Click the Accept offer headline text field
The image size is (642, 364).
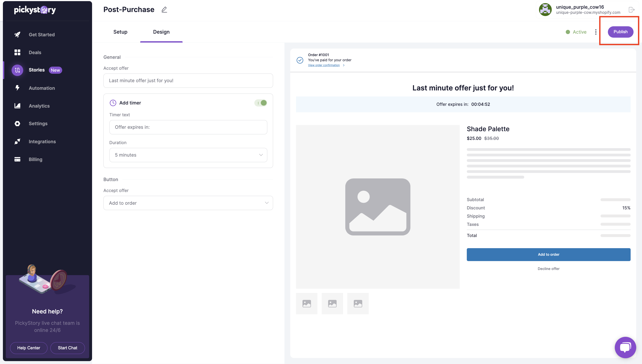[188, 80]
